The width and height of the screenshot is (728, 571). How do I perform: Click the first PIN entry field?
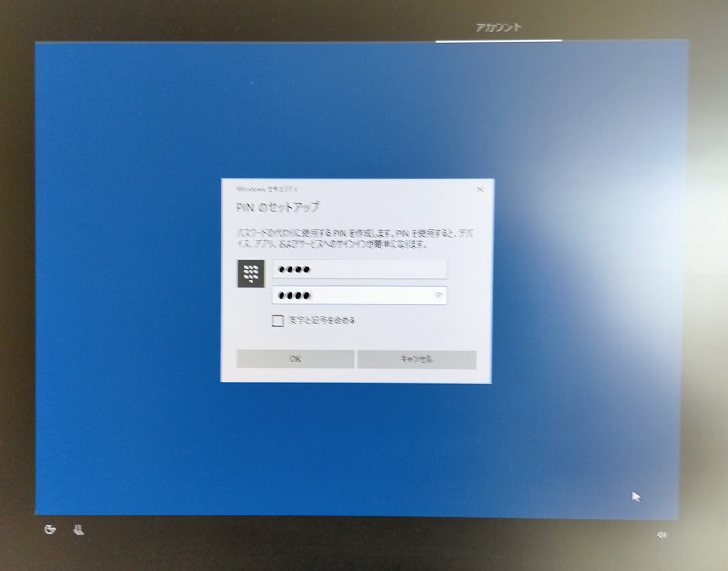coord(359,270)
